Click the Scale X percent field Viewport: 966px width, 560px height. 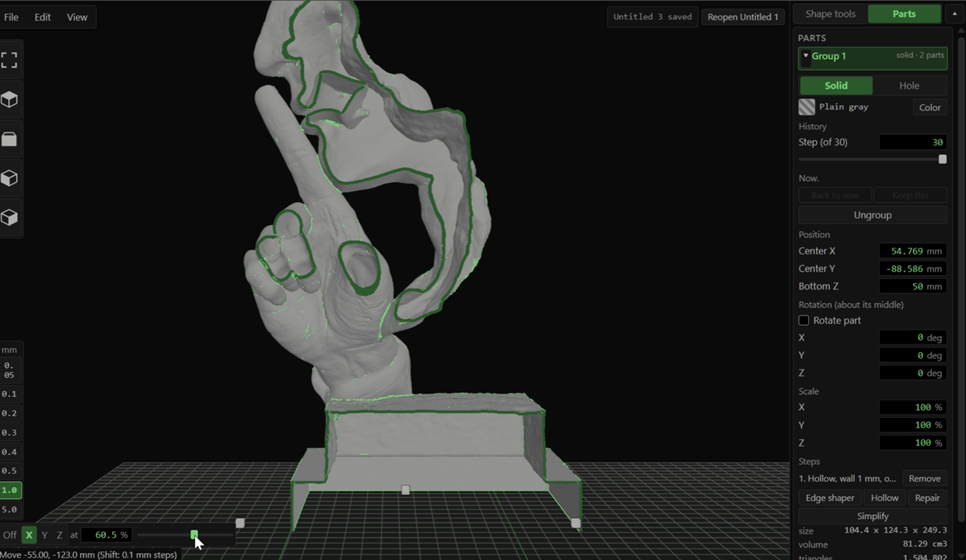912,408
